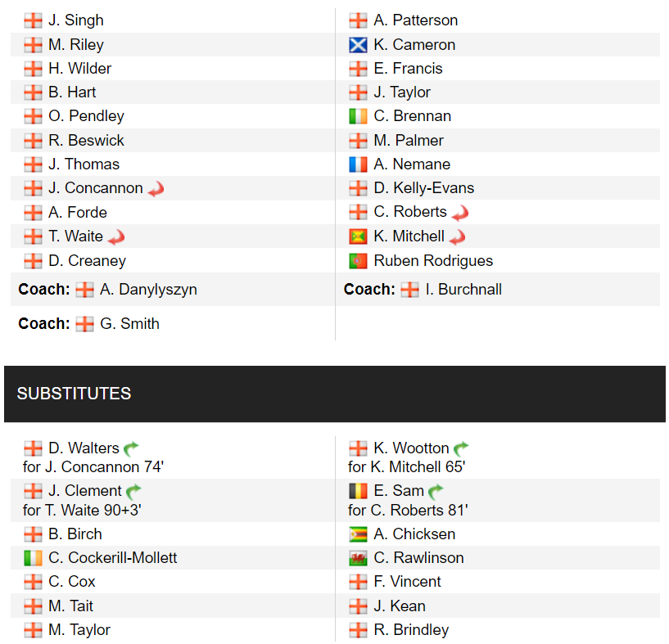This screenshot has width=669, height=644.
Task: Click the Zimbabwe flag next to A. Chicksen
Action: (x=358, y=534)
